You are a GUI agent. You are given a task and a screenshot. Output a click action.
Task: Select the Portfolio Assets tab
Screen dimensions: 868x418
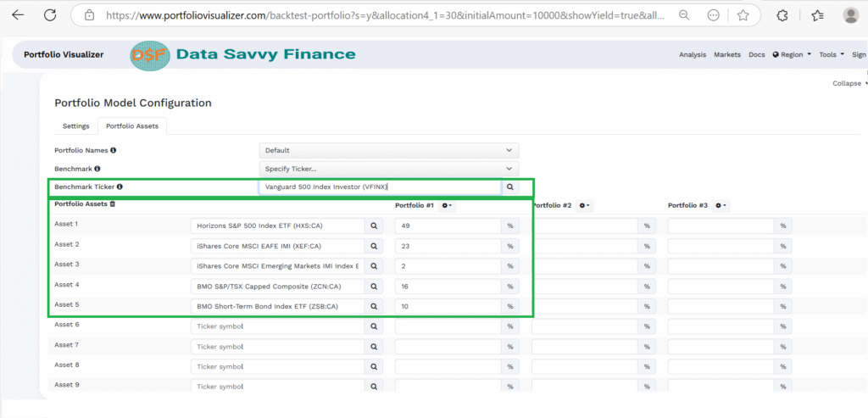pyautogui.click(x=131, y=126)
